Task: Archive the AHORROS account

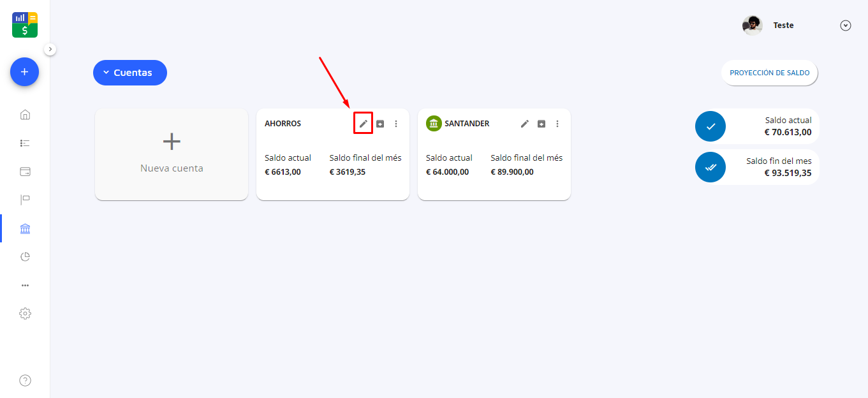Action: (x=380, y=124)
